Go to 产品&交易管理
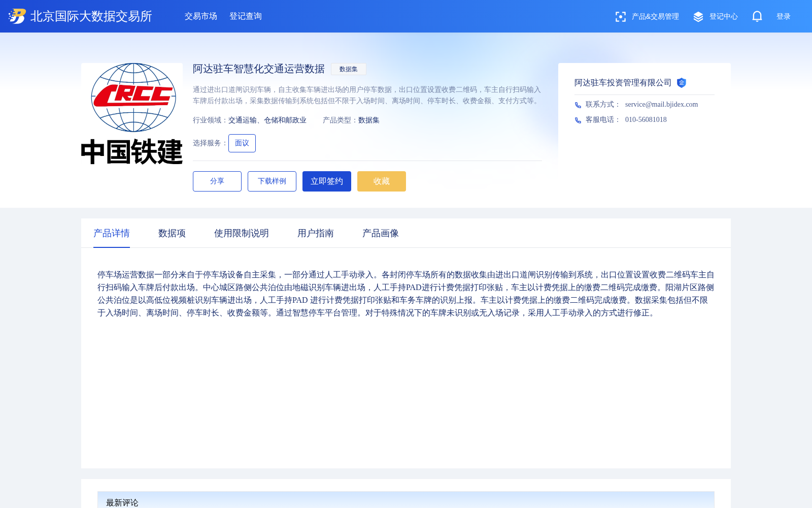This screenshot has width=812, height=508. 655,16
